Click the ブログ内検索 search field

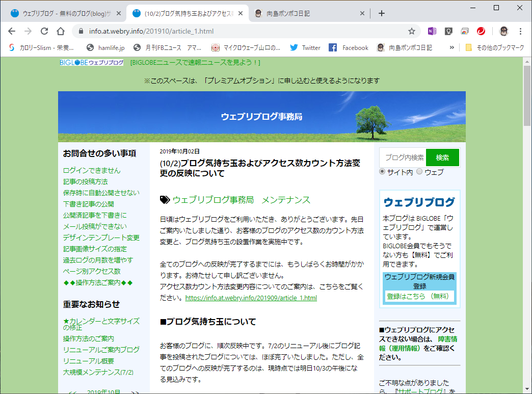pyautogui.click(x=403, y=157)
